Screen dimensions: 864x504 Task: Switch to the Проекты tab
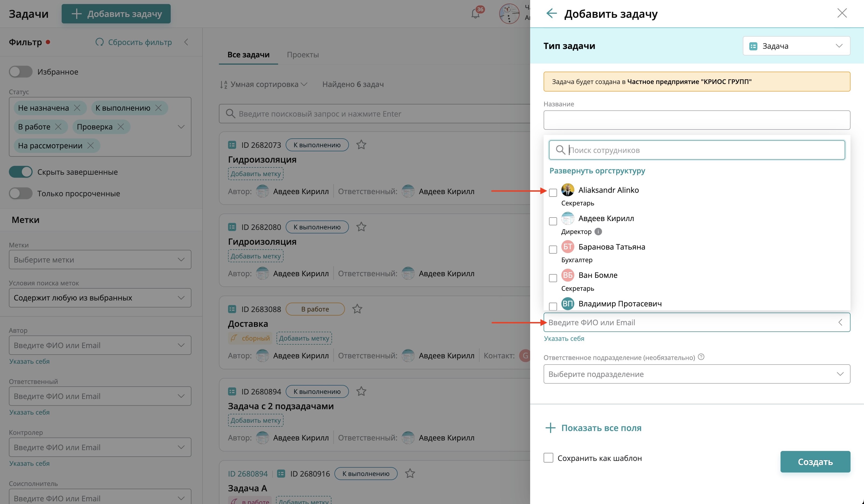[x=303, y=55]
